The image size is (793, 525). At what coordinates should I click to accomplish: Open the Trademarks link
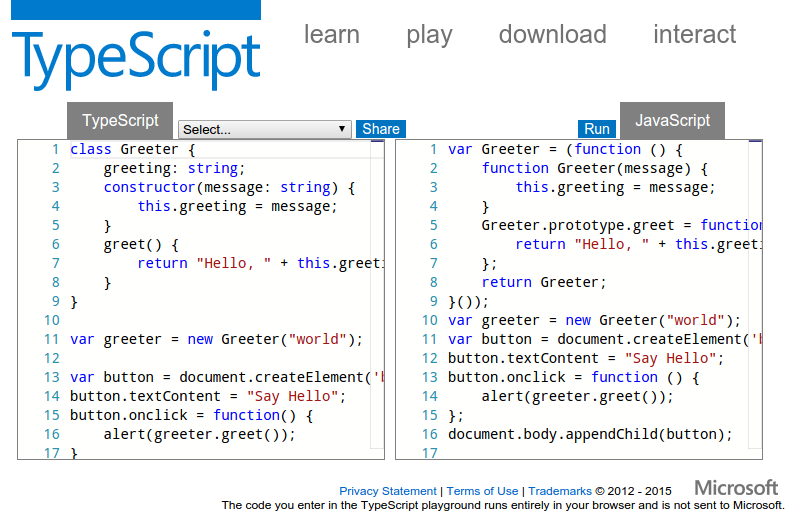[560, 491]
